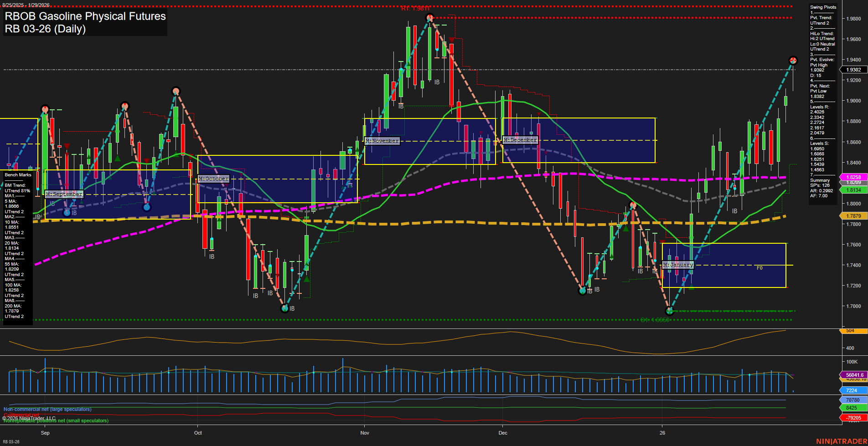The image size is (868, 446).
Task: Select the swing high marker near 1.9611
Action: 429,17
